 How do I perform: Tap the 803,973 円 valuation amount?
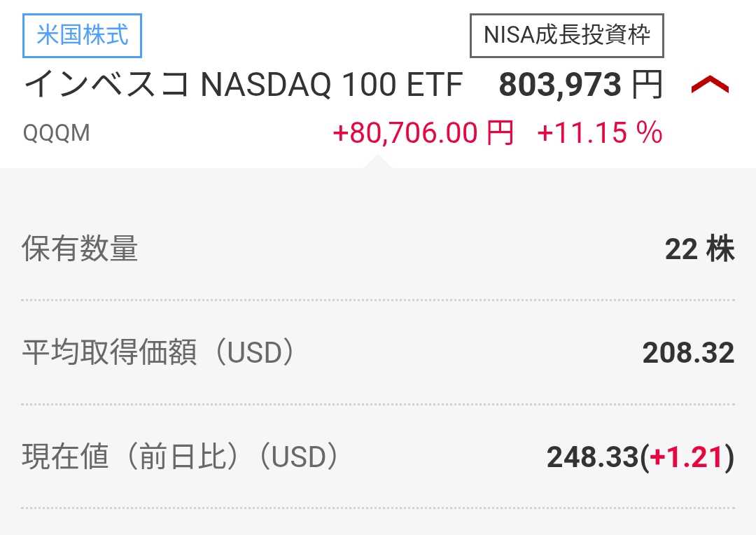tap(560, 85)
